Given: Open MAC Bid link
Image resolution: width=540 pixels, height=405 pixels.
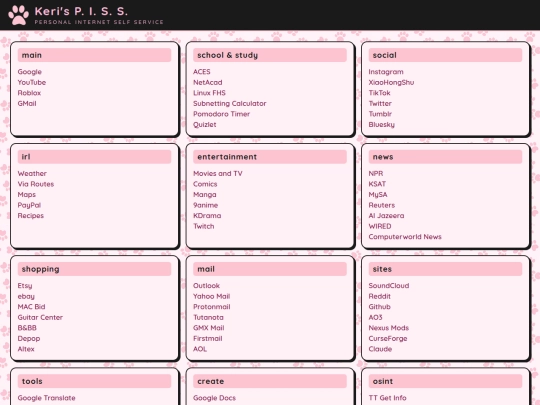Looking at the screenshot, I should (x=31, y=307).
